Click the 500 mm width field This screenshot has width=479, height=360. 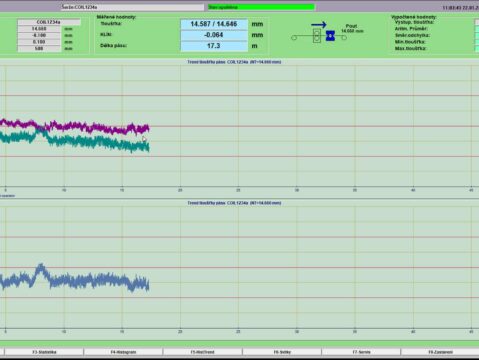(39, 49)
